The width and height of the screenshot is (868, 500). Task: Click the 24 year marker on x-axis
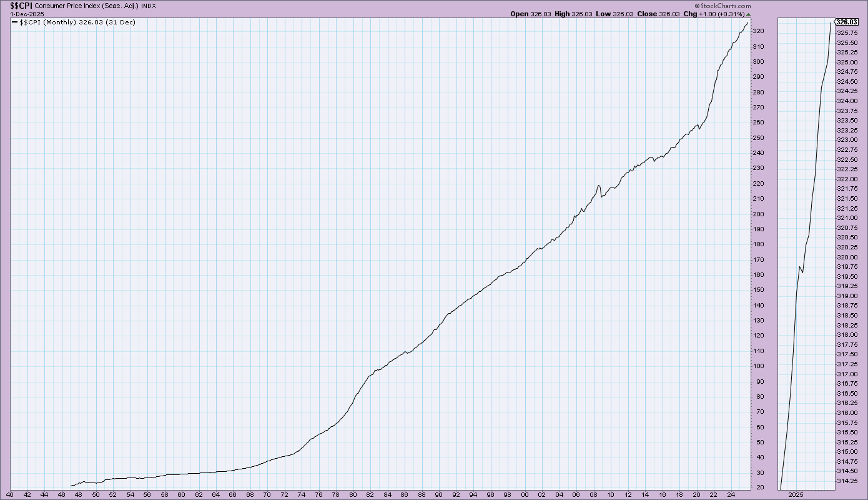pyautogui.click(x=728, y=494)
